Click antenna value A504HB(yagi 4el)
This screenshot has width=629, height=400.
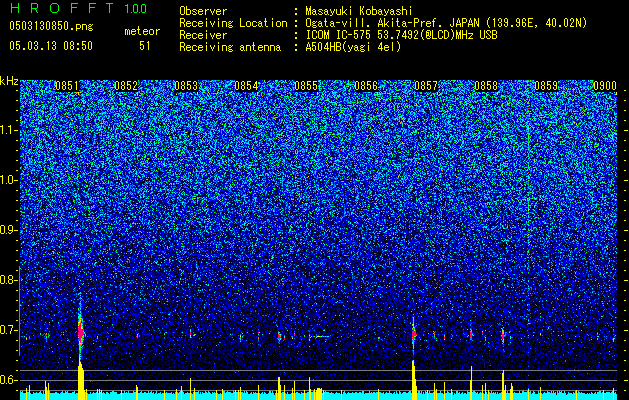353,47
